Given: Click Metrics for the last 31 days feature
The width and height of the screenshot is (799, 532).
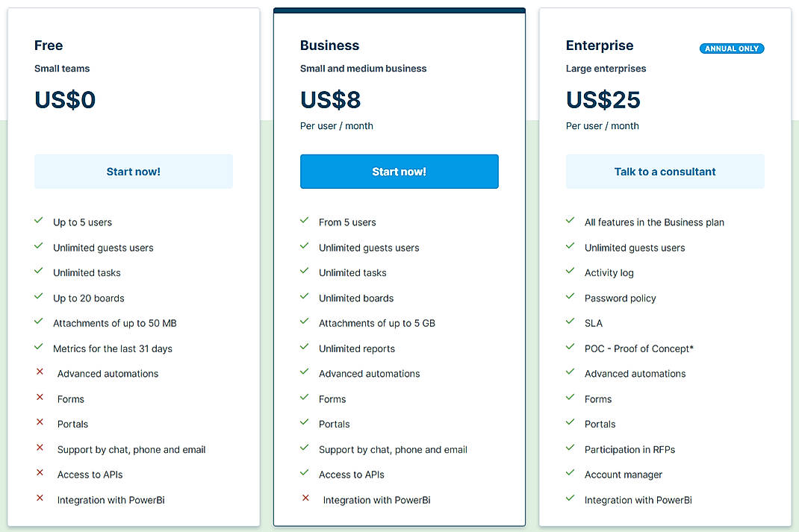Looking at the screenshot, I should tap(112, 348).
